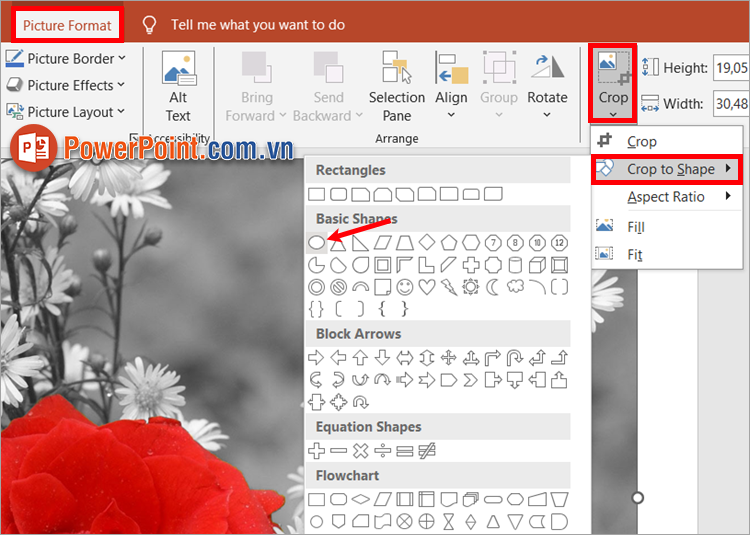750x535 pixels.
Task: Open the Picture Border dropdown
Action: click(x=66, y=58)
